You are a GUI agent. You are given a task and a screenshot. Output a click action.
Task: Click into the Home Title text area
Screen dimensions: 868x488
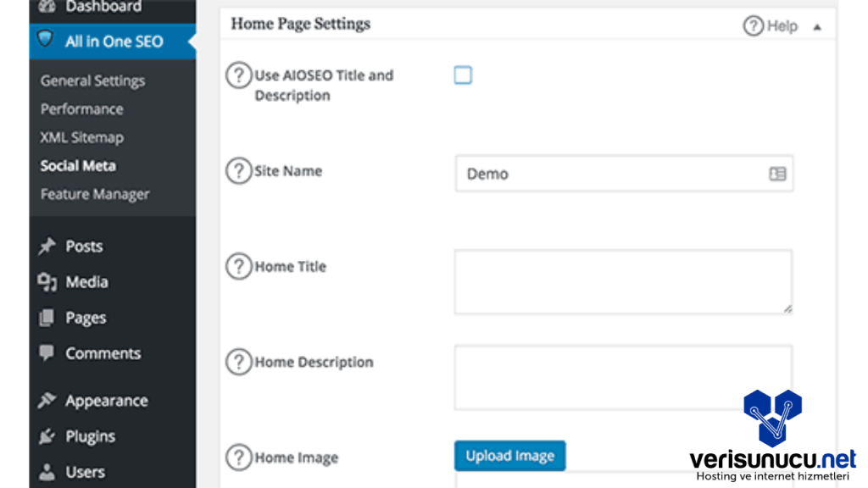(x=623, y=281)
